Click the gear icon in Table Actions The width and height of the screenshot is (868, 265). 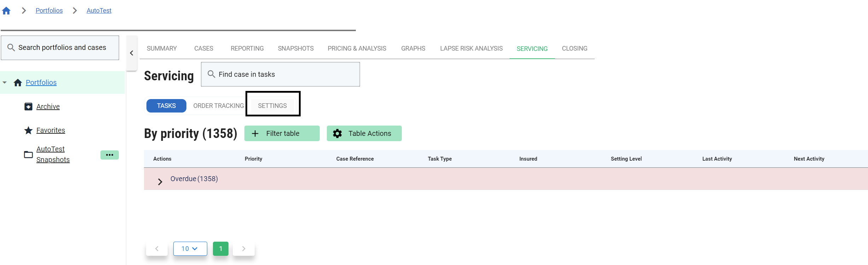point(337,133)
